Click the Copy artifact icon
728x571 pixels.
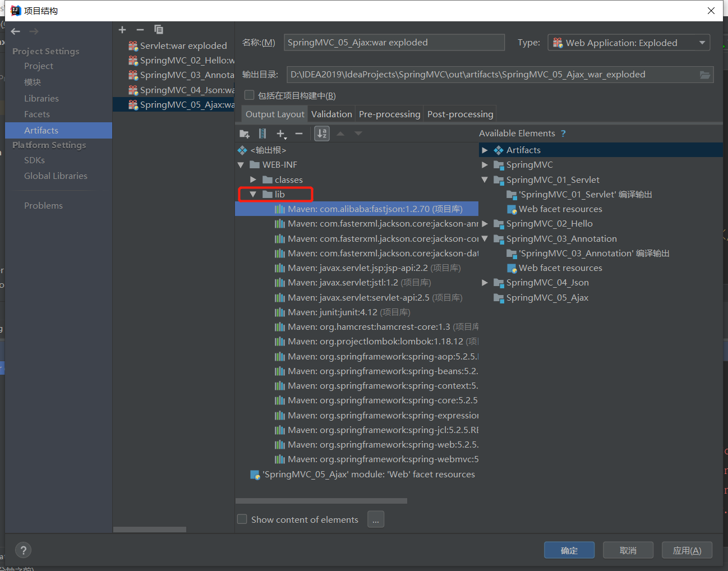pos(159,30)
